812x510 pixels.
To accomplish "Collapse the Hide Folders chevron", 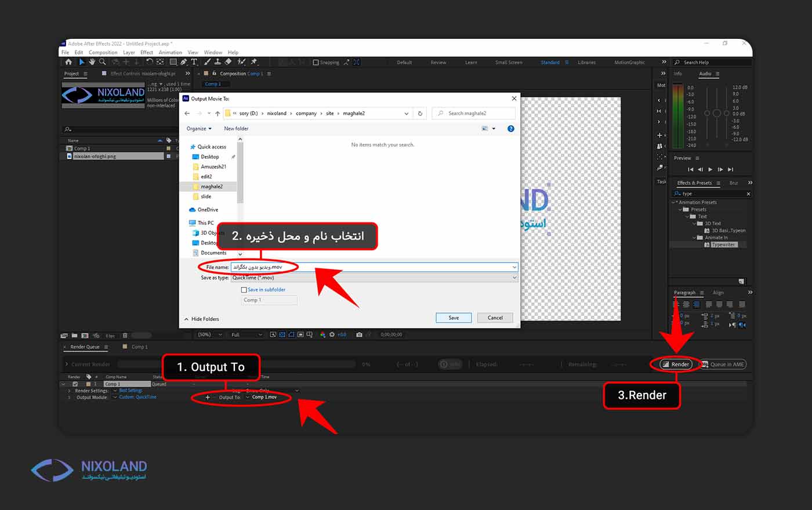I will [x=186, y=319].
